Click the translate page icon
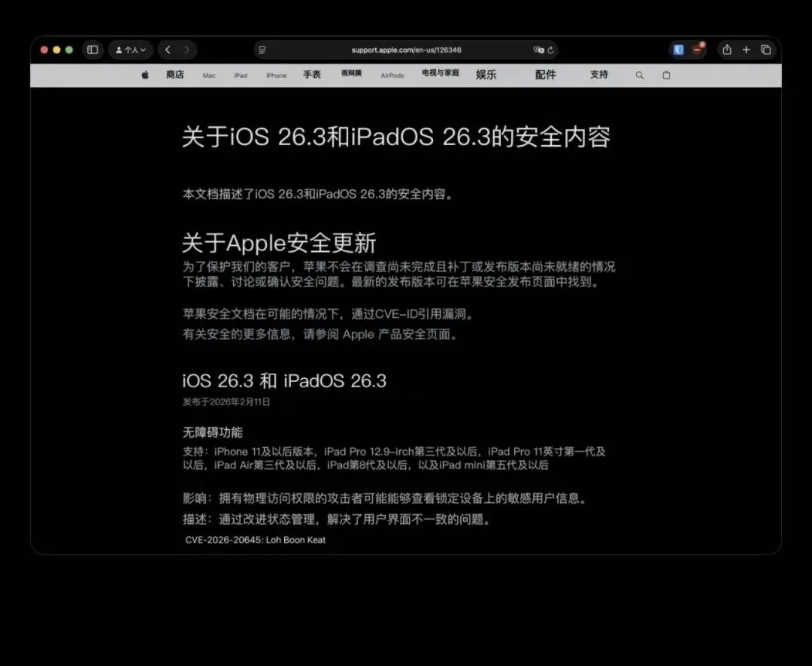812x666 pixels. pyautogui.click(x=538, y=50)
